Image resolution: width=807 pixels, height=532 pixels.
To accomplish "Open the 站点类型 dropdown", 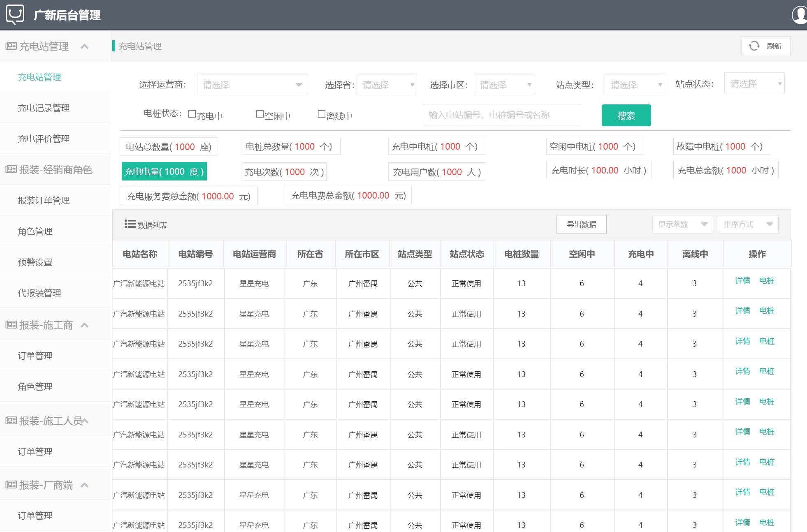I will (x=635, y=85).
